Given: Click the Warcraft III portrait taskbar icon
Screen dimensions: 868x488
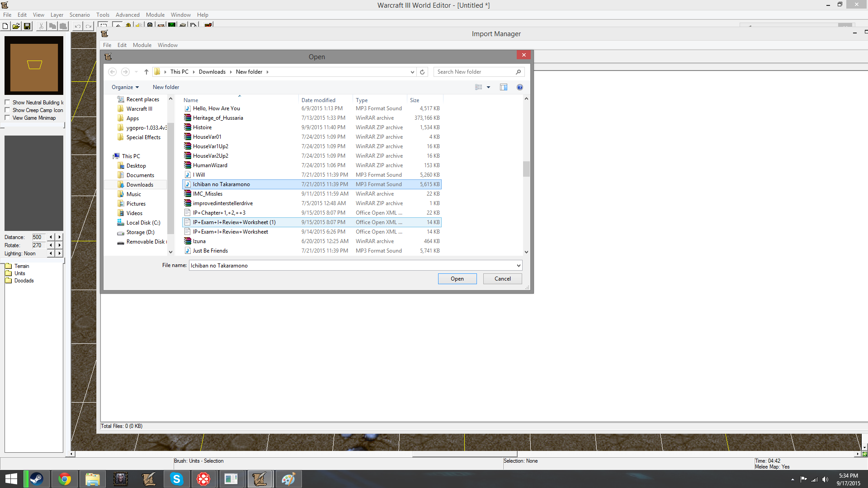Looking at the screenshot, I should pyautogui.click(x=120, y=479).
